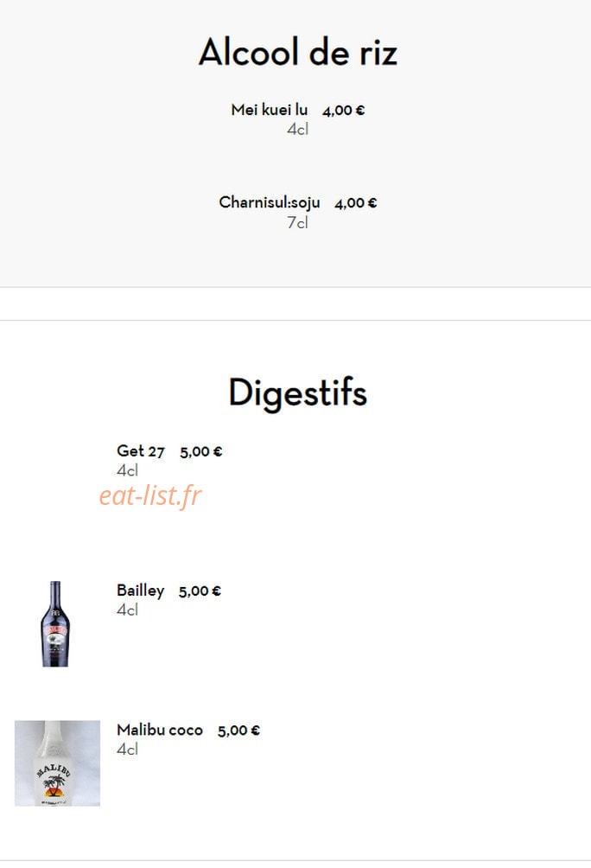
Task: Select the Mei kuei lu item
Action: pos(269,110)
